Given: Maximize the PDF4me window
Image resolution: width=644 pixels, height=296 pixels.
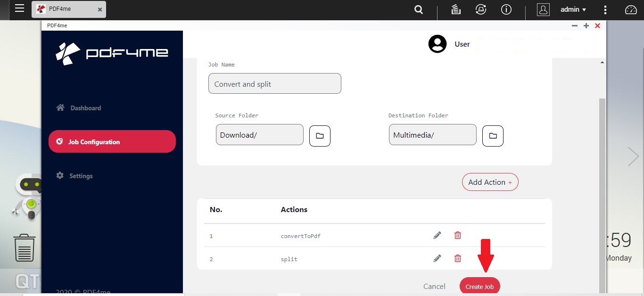Looking at the screenshot, I should coord(586,25).
